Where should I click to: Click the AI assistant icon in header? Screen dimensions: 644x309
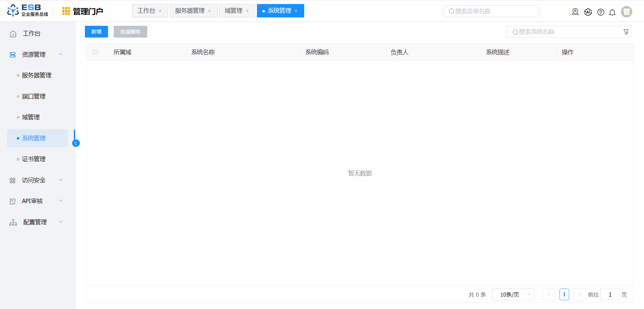tap(588, 12)
